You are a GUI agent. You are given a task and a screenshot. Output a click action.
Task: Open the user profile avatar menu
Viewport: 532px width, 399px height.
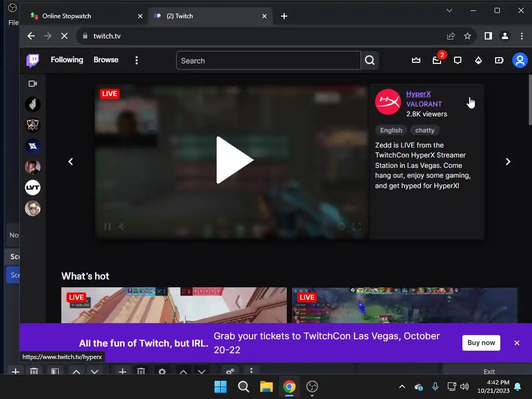pos(520,60)
